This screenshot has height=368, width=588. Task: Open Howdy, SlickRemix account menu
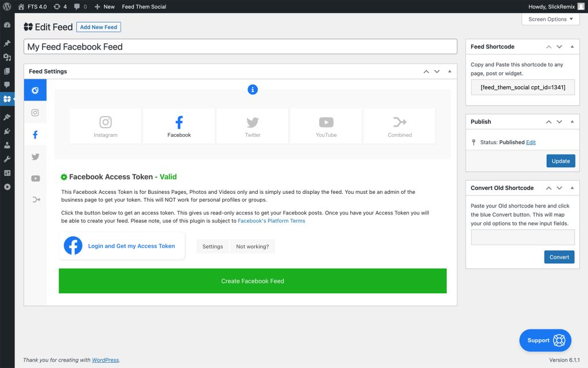556,6
